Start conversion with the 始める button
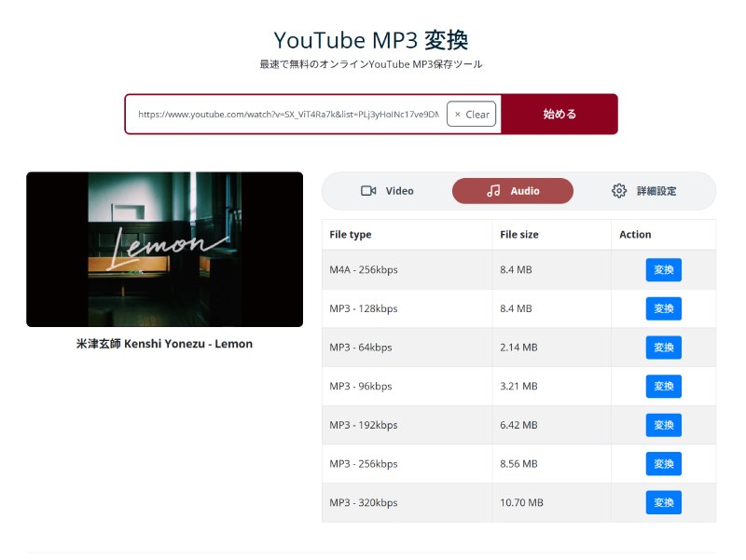Viewport: 746px width, 560px height. 559,114
